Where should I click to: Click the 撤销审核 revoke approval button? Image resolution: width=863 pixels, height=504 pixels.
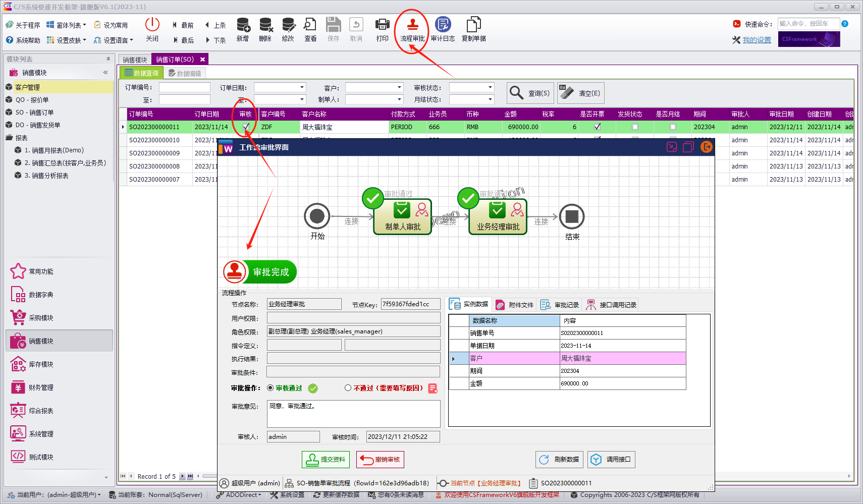(380, 459)
